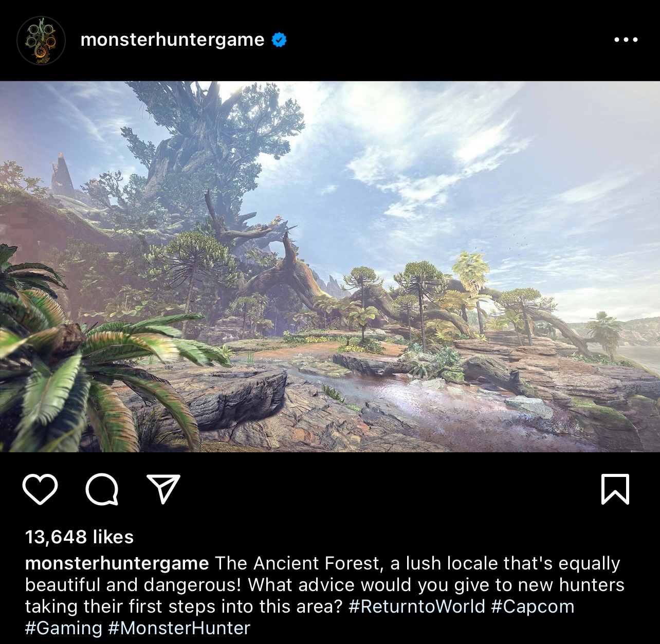
Task: Open the #Capcom hashtag
Action: pos(533,606)
